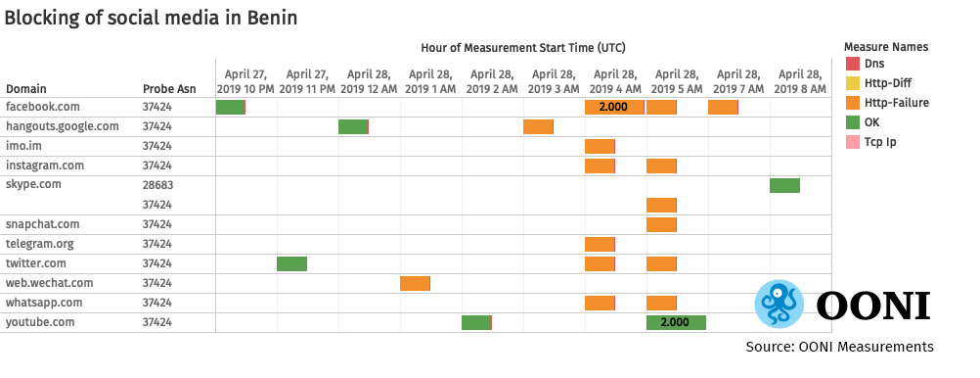Click the Source: OONI Measurements text
The width and height of the screenshot is (980, 378).
[x=839, y=347]
